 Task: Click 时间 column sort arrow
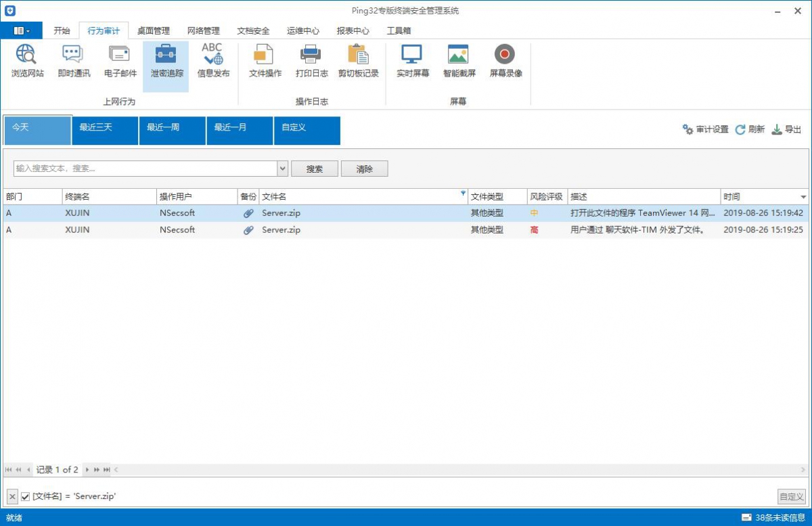(803, 197)
